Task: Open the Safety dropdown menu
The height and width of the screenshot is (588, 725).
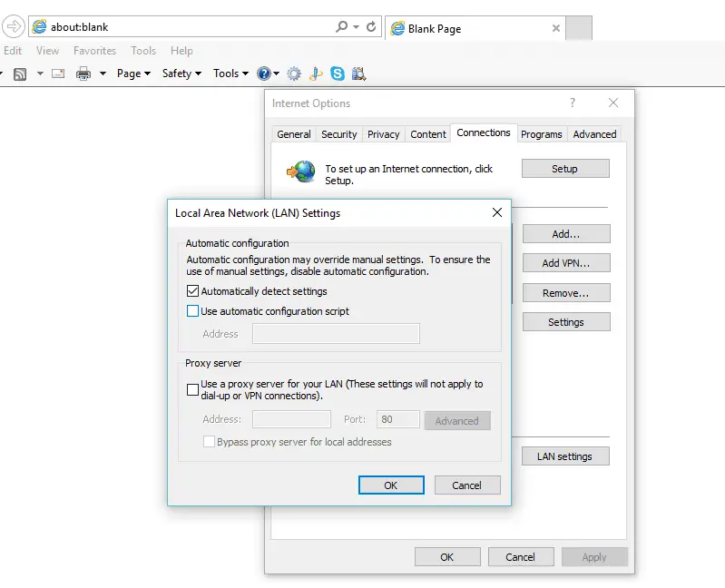Action: point(181,73)
